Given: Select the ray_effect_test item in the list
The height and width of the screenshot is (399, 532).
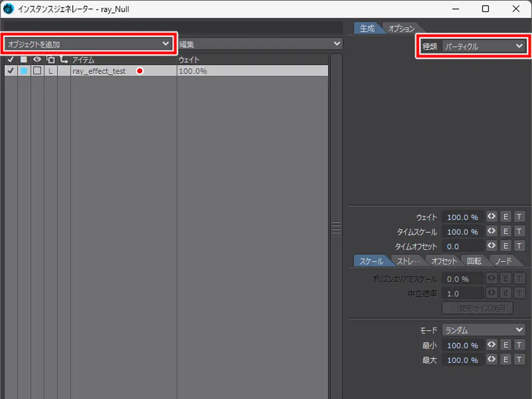Looking at the screenshot, I should (99, 71).
